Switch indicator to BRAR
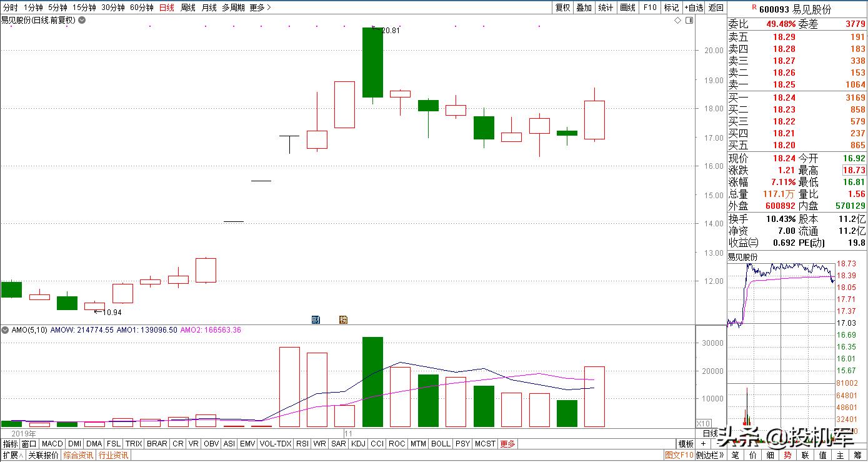Viewport: 868px width, 462px height. (x=157, y=444)
